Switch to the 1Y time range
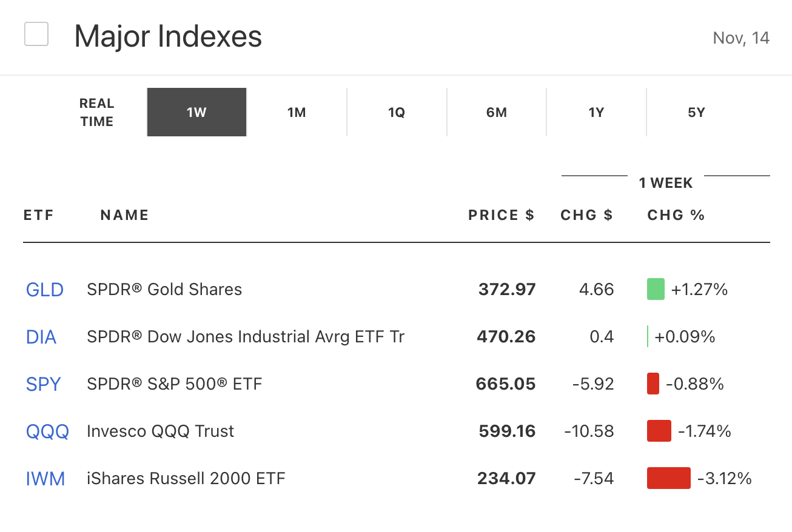 [596, 113]
